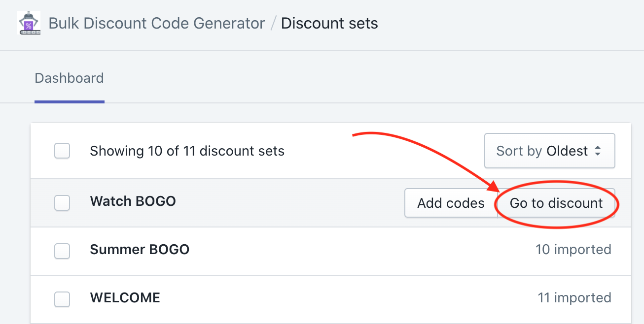
Task: Open the Watch BOGO discount set
Action: point(133,201)
